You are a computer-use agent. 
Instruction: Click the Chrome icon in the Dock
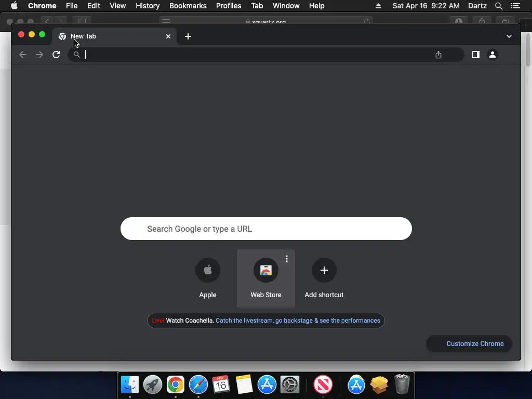click(x=176, y=385)
